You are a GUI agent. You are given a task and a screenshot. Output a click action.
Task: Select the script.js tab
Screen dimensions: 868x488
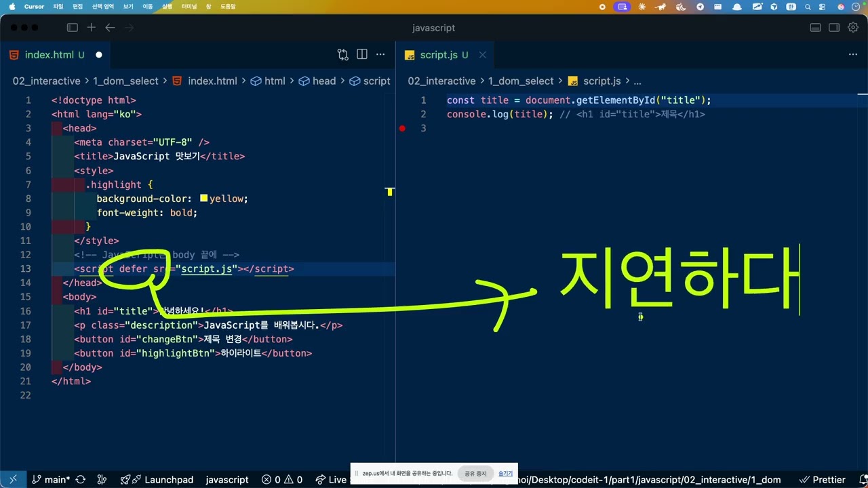[x=444, y=55]
